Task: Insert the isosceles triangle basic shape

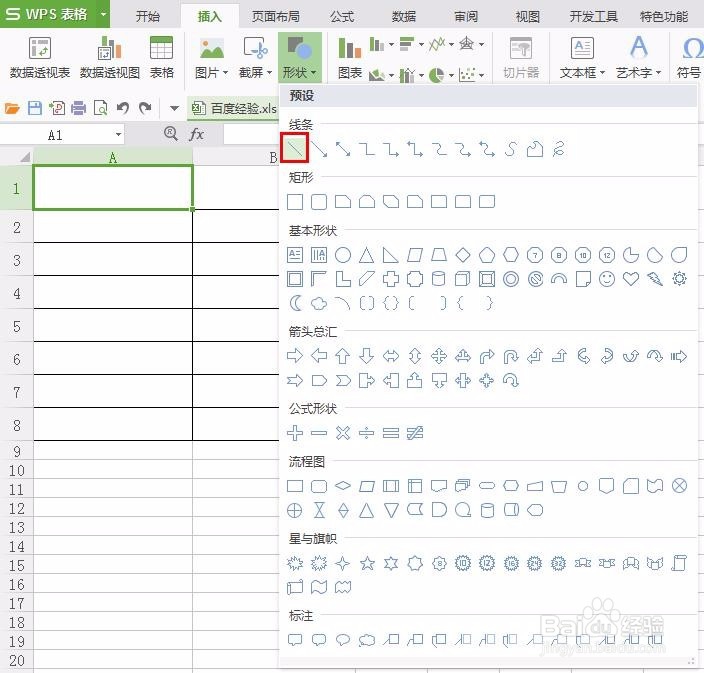Action: click(366, 255)
